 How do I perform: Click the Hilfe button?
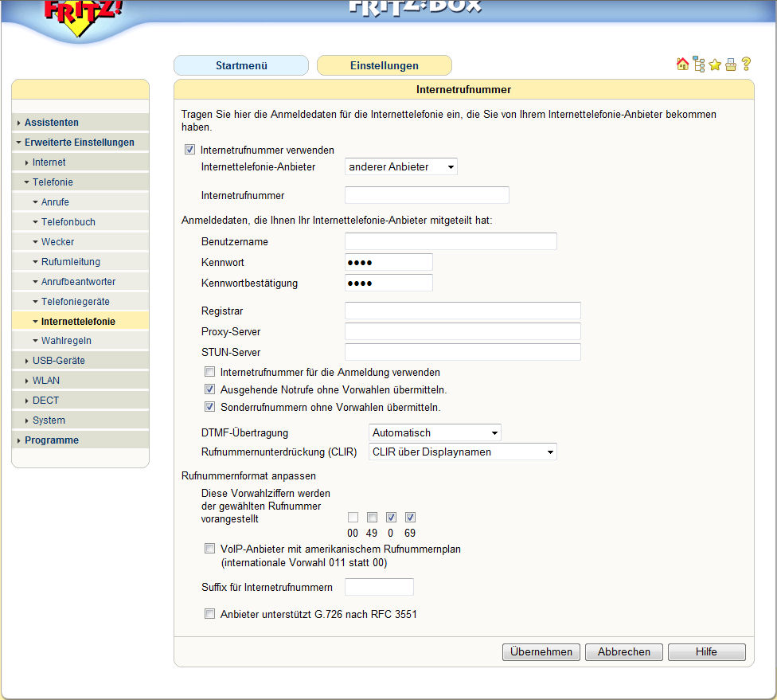coord(707,651)
